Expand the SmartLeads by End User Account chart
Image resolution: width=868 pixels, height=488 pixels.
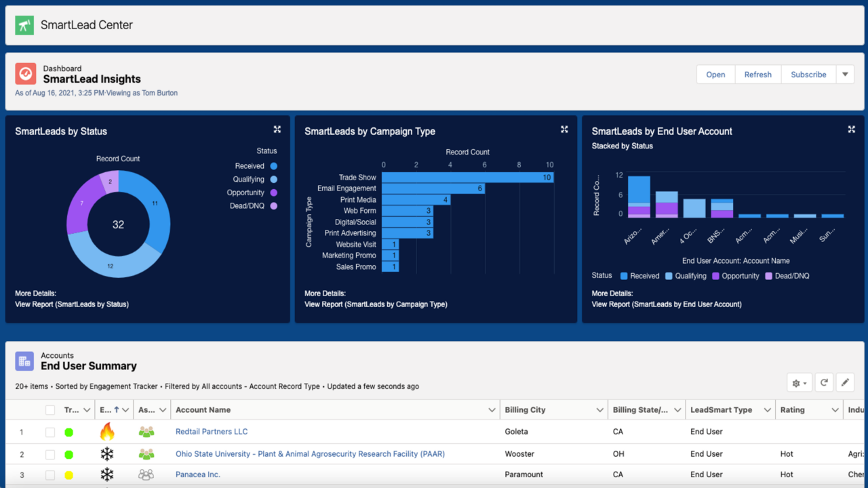point(852,129)
